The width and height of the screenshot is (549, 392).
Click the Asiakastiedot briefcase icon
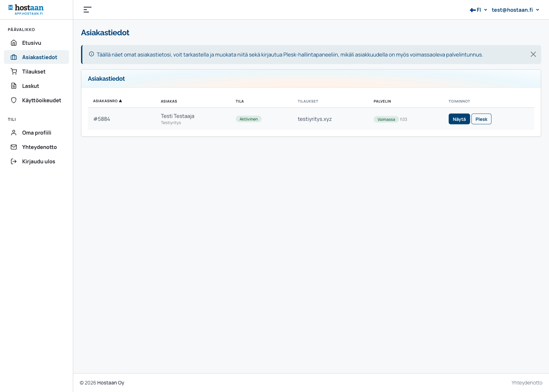tap(14, 57)
